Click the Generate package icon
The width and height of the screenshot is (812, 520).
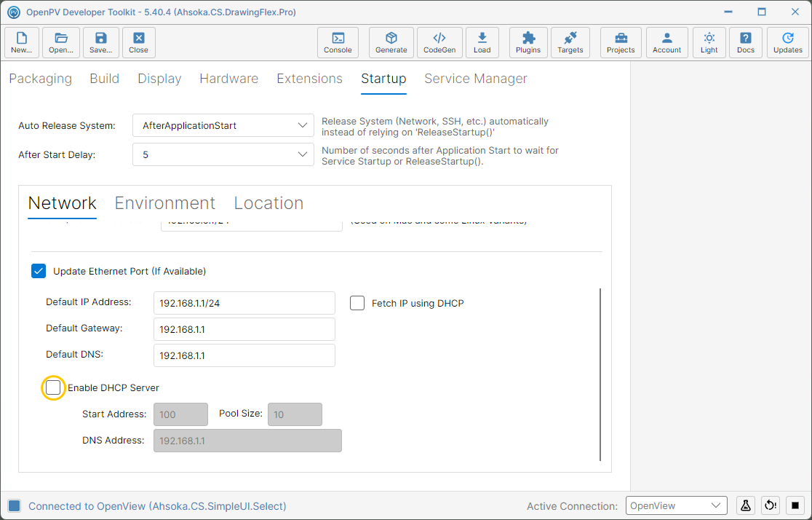(391, 42)
